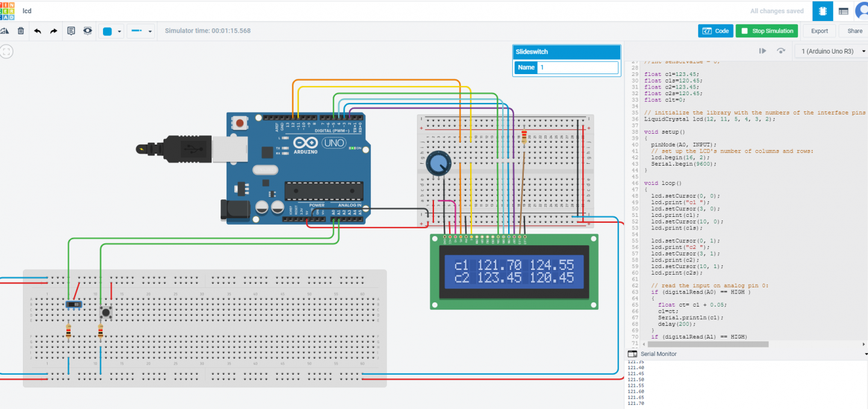Redo the last action
The width and height of the screenshot is (868, 409).
point(54,31)
